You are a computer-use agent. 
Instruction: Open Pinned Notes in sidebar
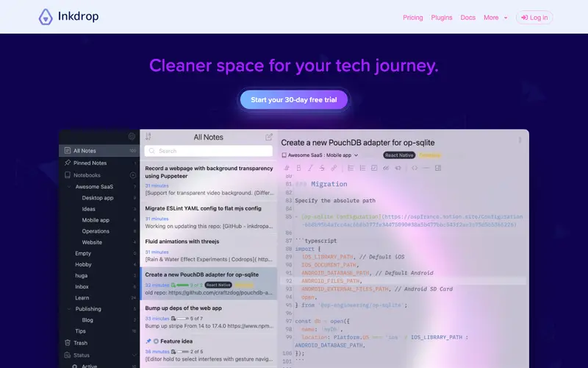[x=99, y=163]
